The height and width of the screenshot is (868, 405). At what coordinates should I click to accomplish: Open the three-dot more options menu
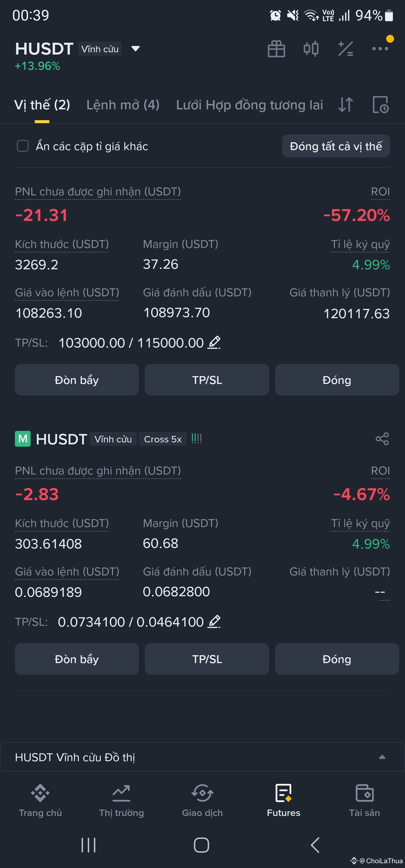click(380, 49)
